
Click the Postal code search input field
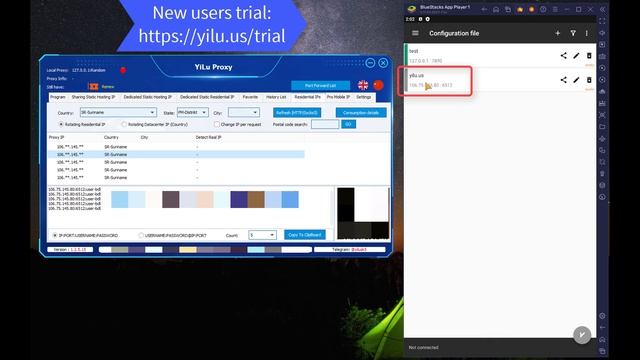point(325,124)
